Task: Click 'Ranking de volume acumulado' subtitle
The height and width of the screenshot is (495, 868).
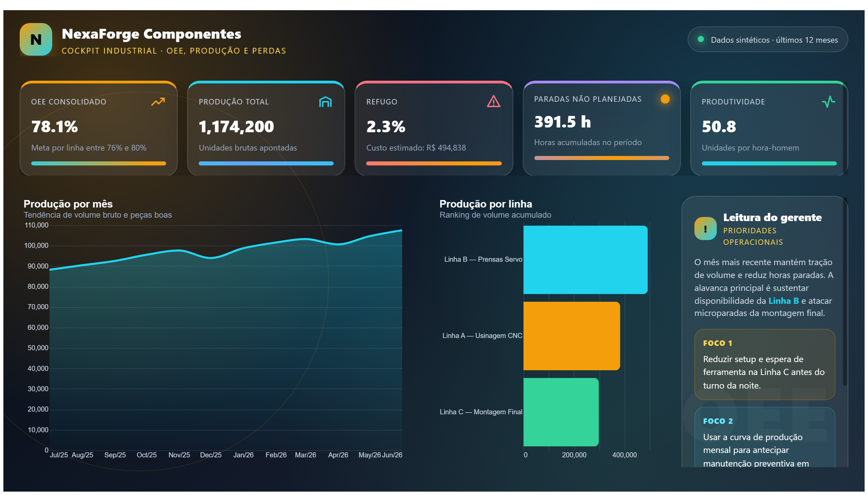Action: coord(495,215)
